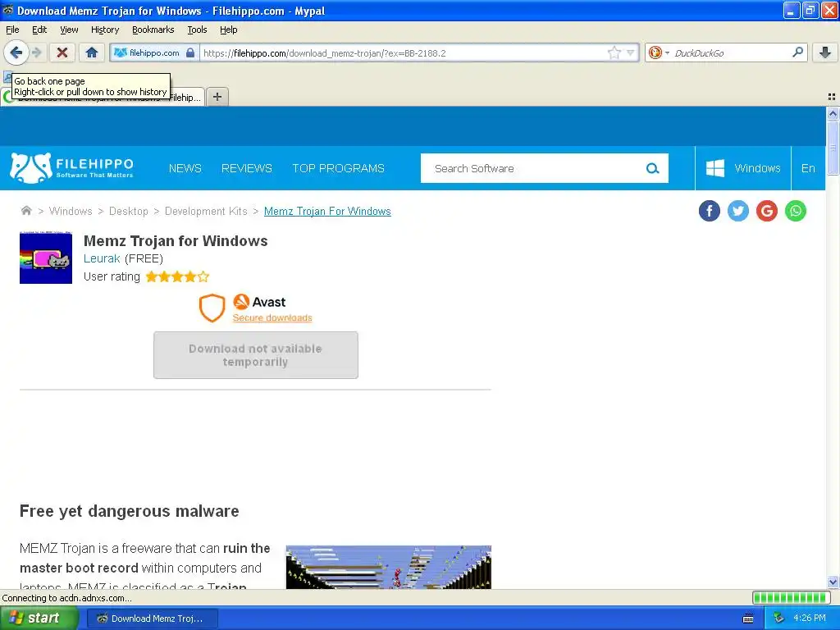
Task: Click Memz Trojan For Windows breadcrumb
Action: [x=327, y=211]
